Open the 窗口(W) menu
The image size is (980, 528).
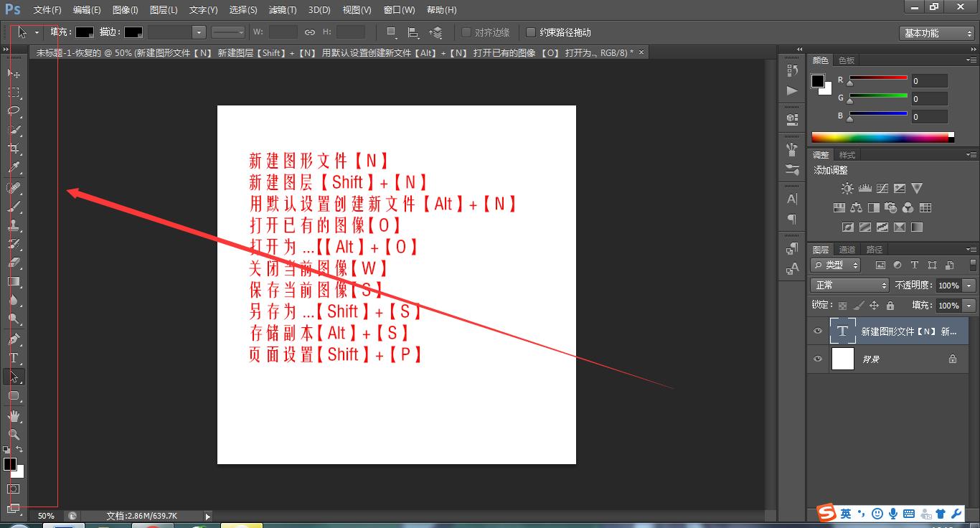(x=400, y=10)
